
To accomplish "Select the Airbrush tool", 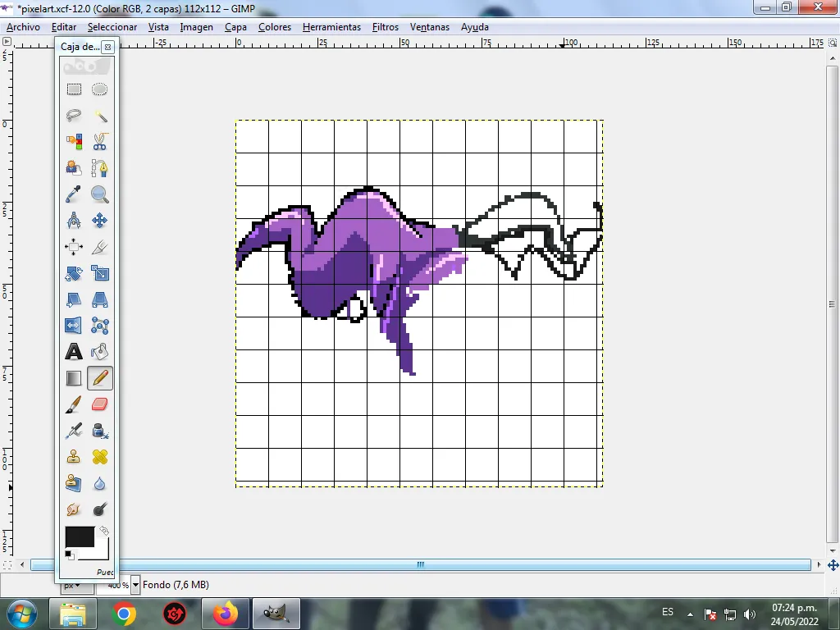I will click(x=74, y=431).
